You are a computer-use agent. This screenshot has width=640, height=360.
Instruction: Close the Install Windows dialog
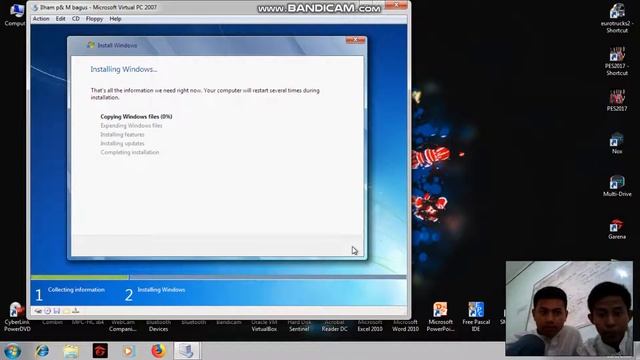355,40
